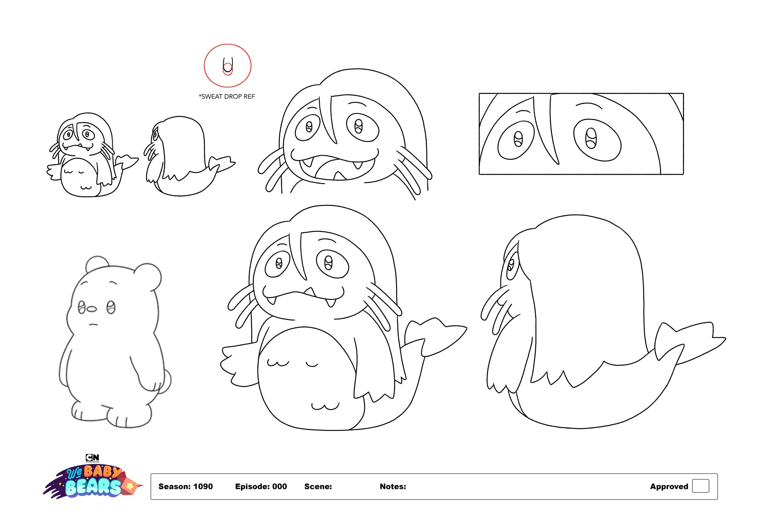This screenshot has height=532, width=763.
Task: Click the Approved label text
Action: click(x=669, y=487)
